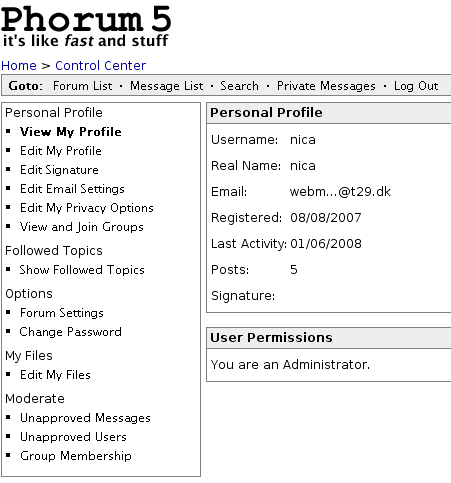Log Out of the forum

pyautogui.click(x=416, y=86)
